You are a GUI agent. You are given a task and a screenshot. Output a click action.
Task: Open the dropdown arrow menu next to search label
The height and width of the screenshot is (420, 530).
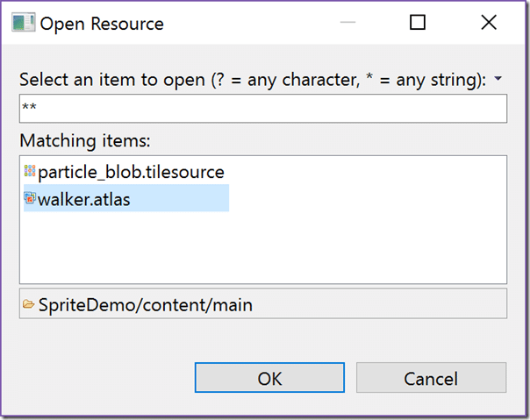point(498,79)
